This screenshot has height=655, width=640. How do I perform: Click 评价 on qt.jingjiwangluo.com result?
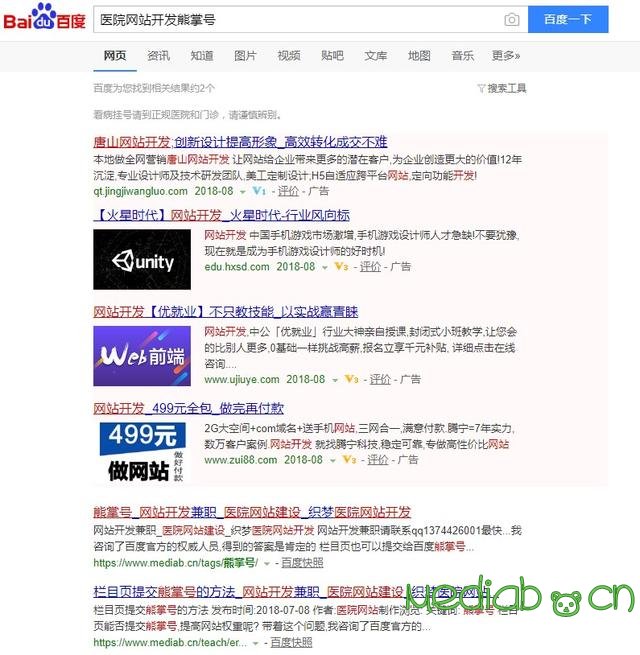[x=288, y=191]
